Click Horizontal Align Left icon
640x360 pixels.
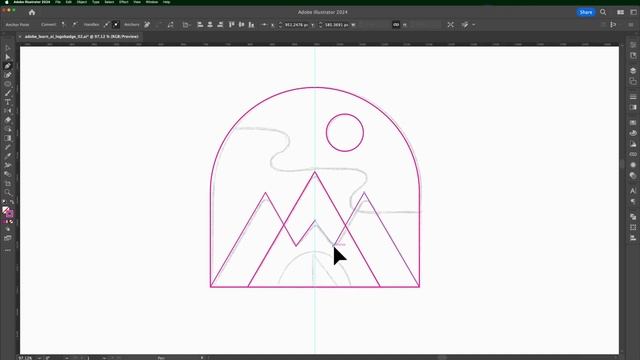[200, 24]
